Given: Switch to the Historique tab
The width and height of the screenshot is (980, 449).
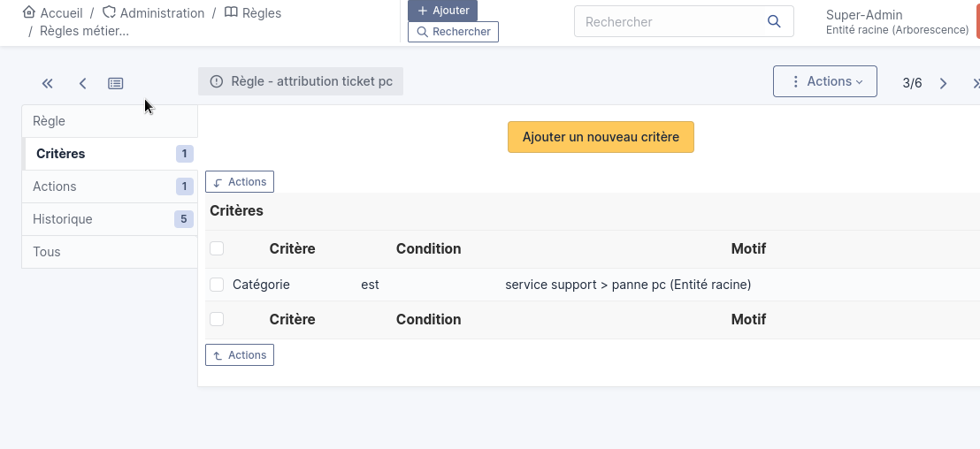Looking at the screenshot, I should (63, 219).
